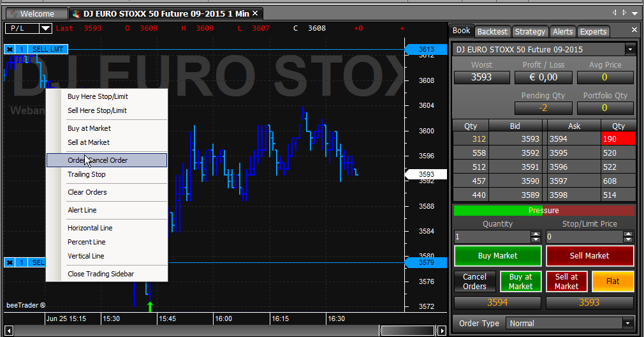Cancel the SELL LMT order at 3613

click(x=10, y=49)
